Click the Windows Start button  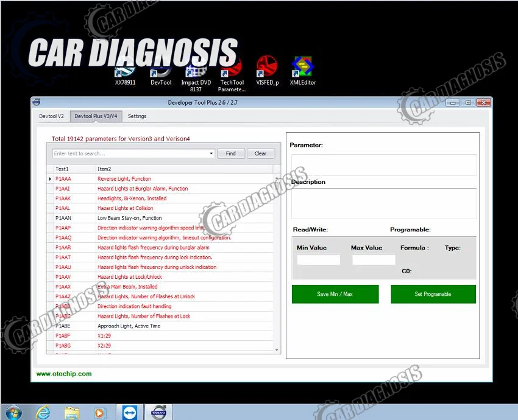13,412
